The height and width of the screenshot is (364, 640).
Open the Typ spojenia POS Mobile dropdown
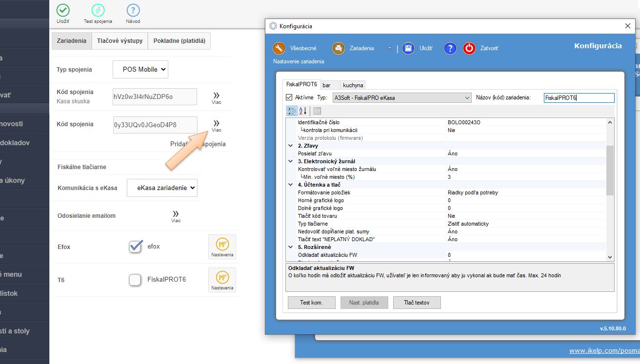pos(140,69)
